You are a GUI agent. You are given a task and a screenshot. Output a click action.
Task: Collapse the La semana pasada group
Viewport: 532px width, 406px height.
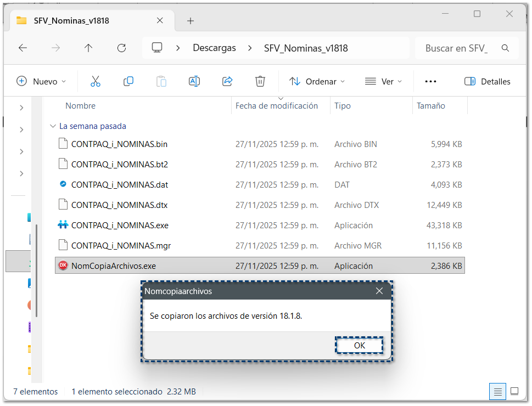(53, 126)
